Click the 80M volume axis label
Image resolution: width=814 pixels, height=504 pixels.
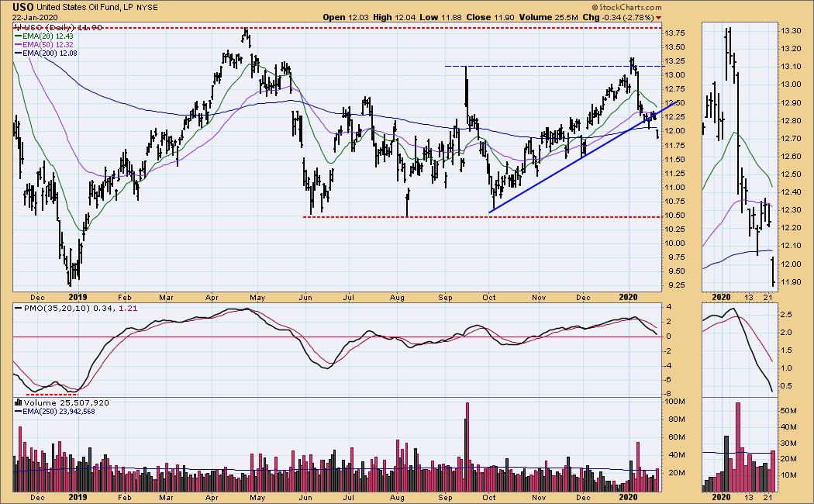coord(675,419)
